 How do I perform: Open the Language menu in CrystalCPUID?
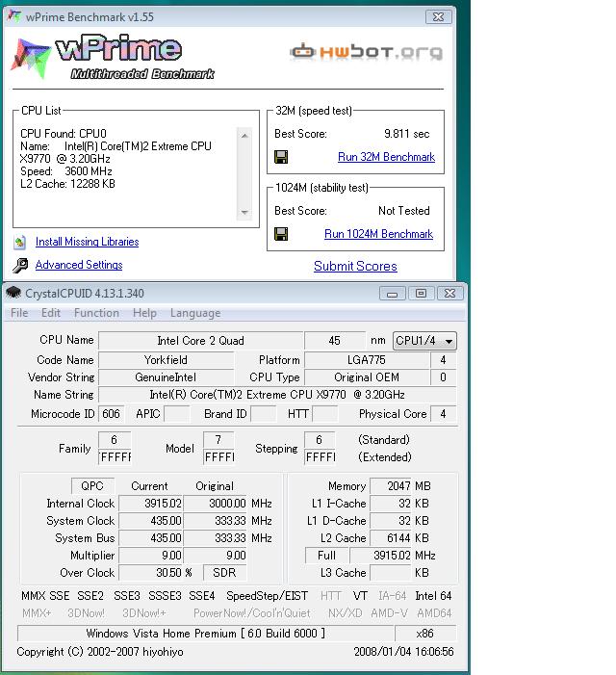click(x=195, y=313)
